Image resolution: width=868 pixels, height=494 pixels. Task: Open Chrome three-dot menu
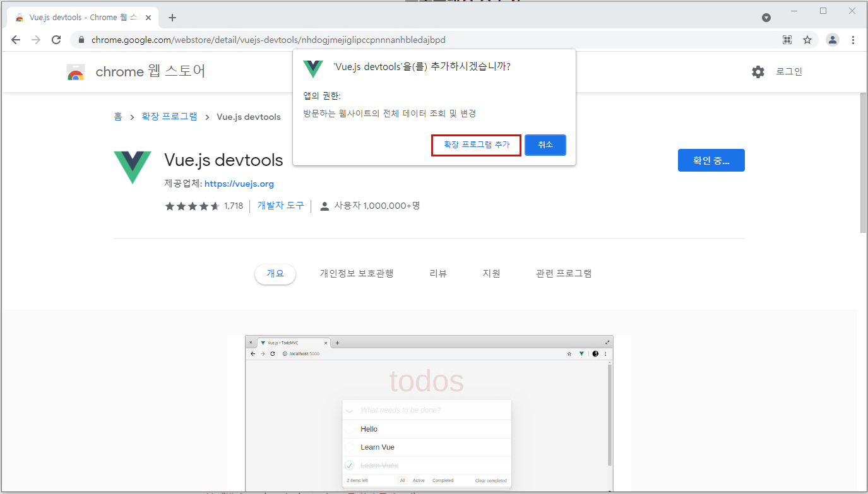(853, 40)
